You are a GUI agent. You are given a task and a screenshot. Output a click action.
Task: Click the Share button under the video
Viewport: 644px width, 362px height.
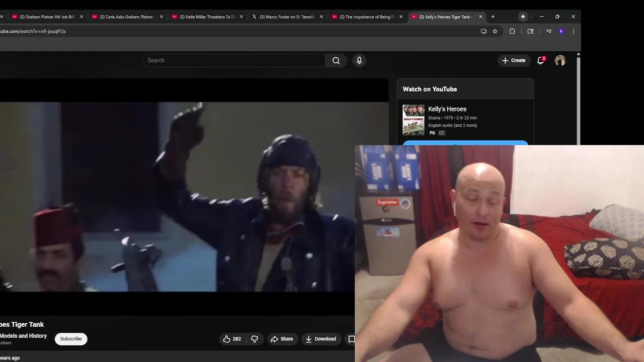(x=282, y=339)
